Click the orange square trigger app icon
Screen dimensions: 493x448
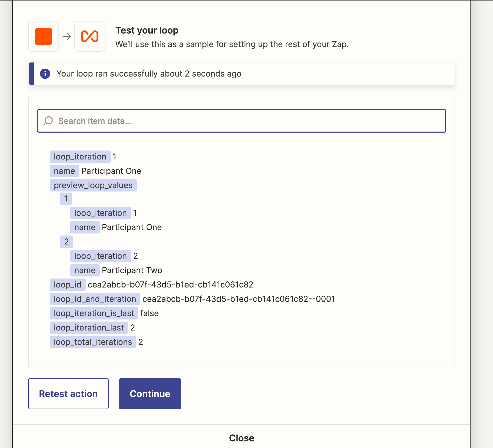tap(44, 36)
